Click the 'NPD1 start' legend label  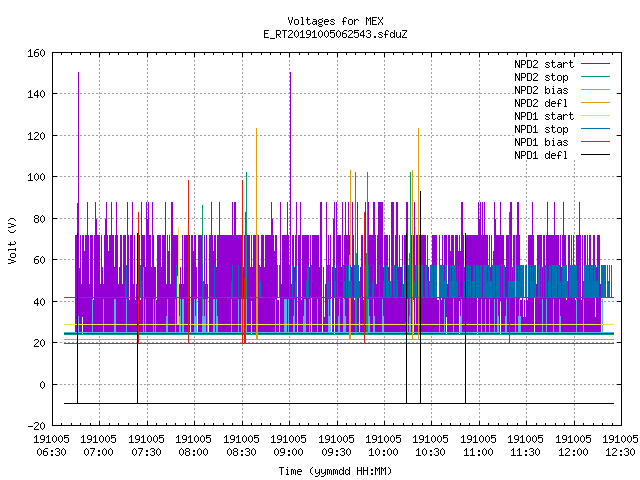tap(544, 116)
